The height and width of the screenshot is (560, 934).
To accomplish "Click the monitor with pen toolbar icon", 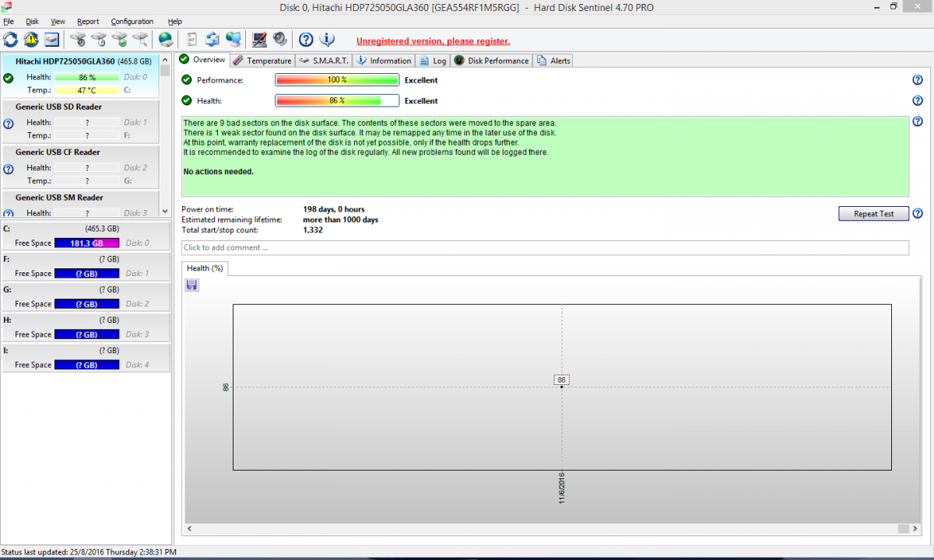I will [260, 39].
